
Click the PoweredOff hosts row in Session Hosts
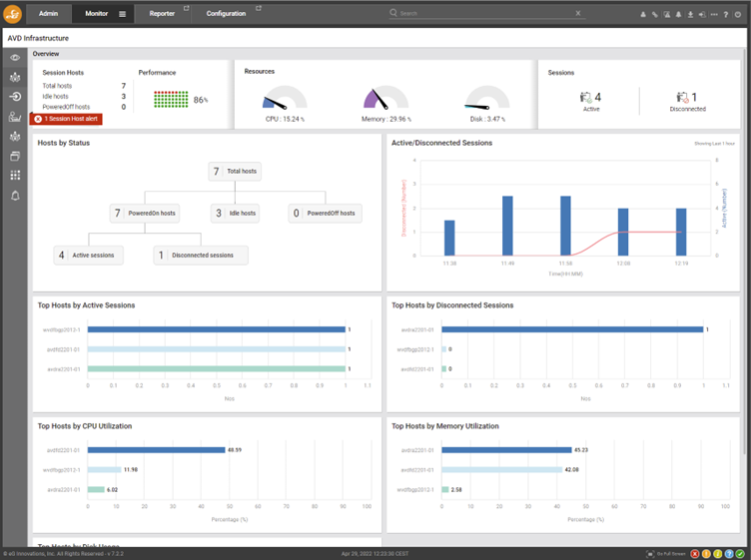pyautogui.click(x=84, y=107)
